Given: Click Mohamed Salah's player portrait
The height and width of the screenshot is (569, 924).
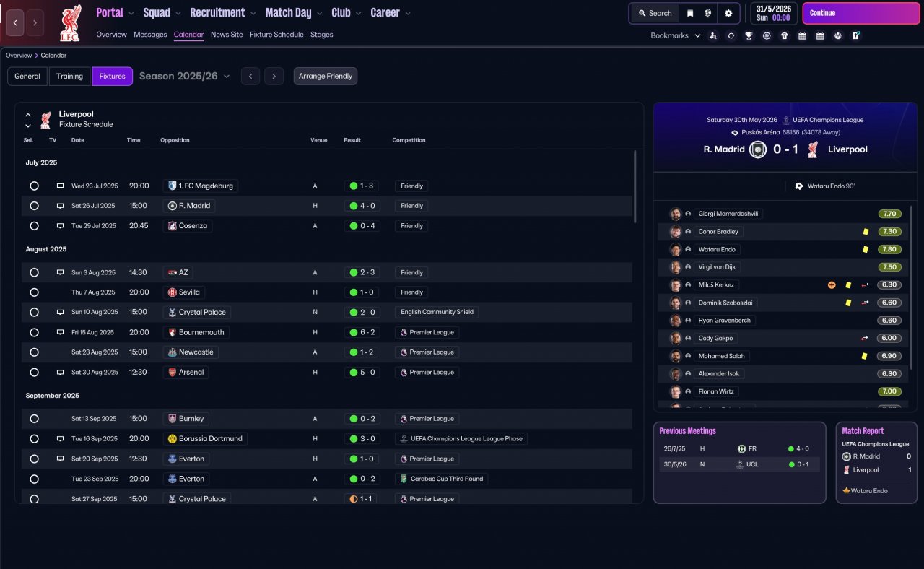Looking at the screenshot, I should click(x=676, y=356).
